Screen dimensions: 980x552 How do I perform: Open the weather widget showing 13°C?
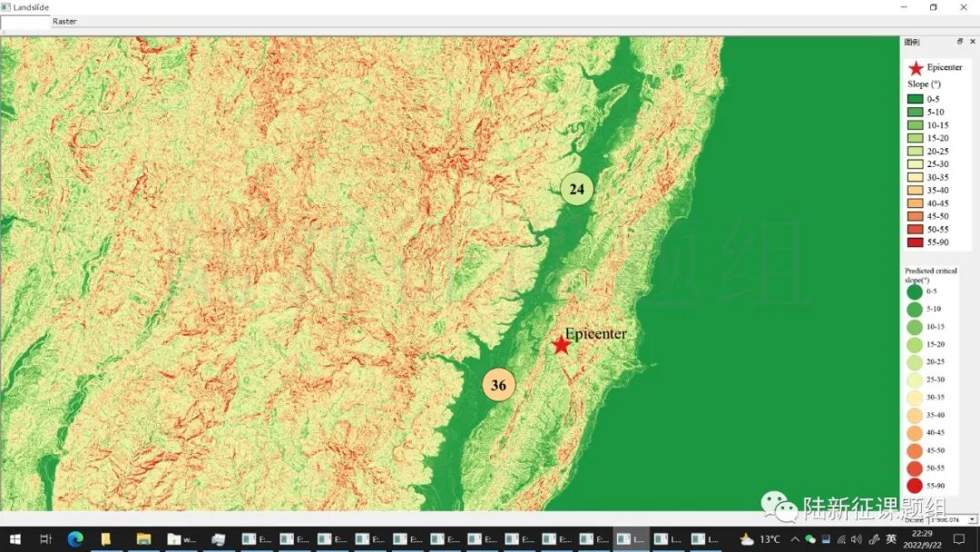[x=759, y=539]
